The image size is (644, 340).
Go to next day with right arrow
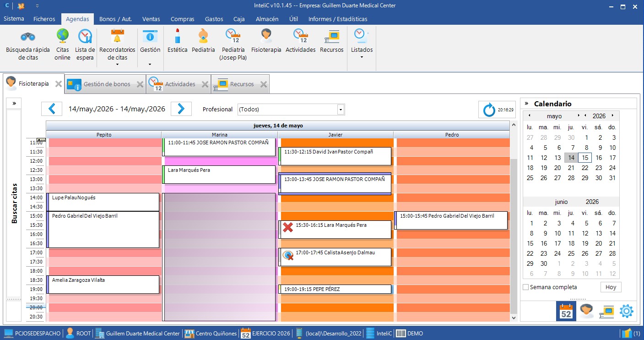coord(181,109)
